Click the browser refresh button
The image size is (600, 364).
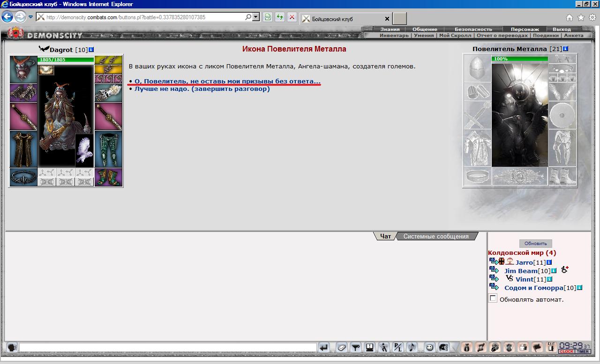coord(280,17)
